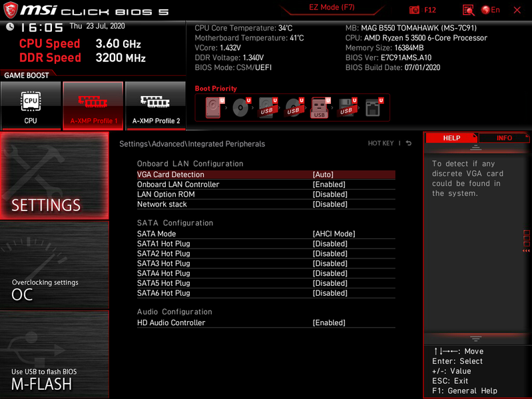Image resolution: width=532 pixels, height=399 pixels.
Task: Open the BIOS search magnifier icon
Action: [x=468, y=10]
